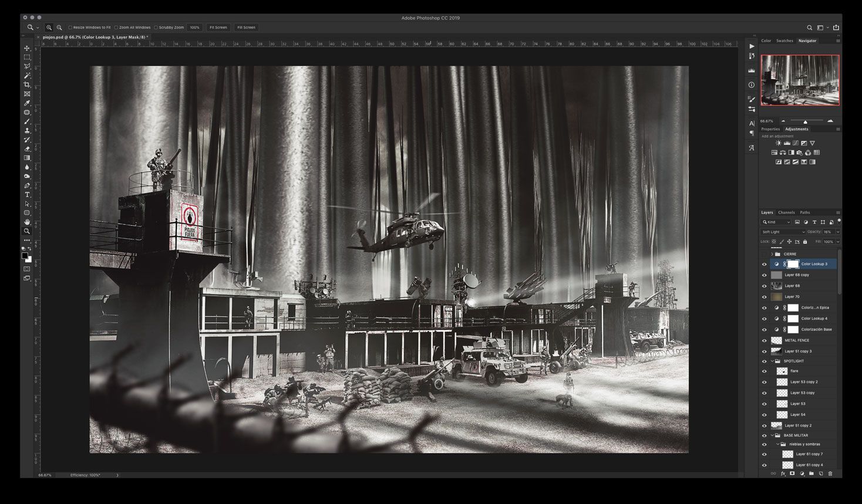Open the Actions panel play icon
862x504 pixels.
point(752,46)
